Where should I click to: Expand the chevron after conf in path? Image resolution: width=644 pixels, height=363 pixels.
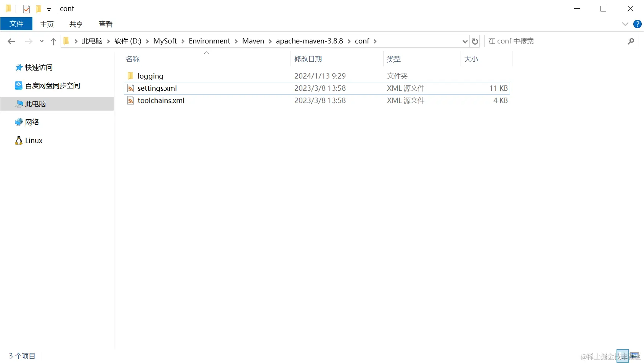point(375,41)
